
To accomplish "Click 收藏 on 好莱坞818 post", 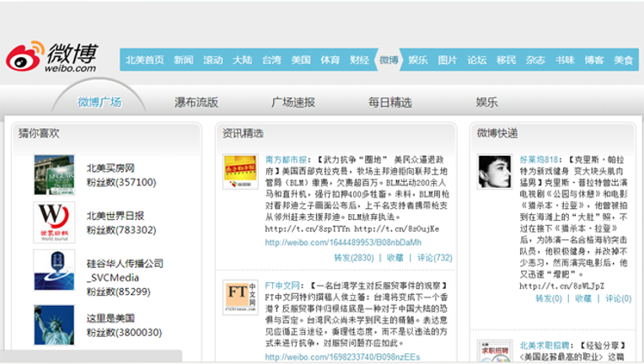I will pyautogui.click(x=583, y=299).
